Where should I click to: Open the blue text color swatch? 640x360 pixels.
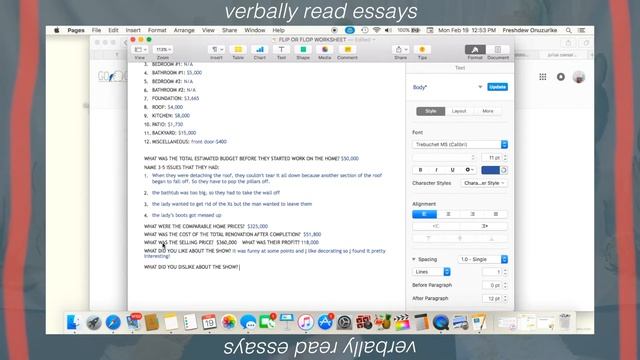(x=490, y=170)
